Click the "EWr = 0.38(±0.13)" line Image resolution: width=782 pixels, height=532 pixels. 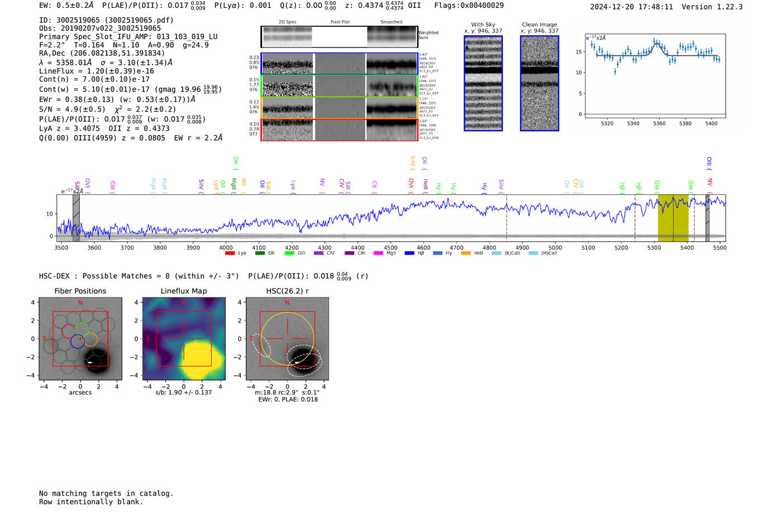click(x=117, y=99)
